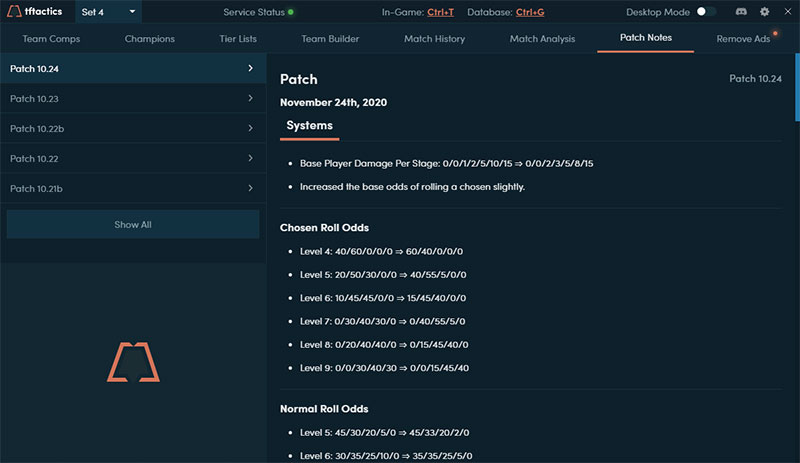
Task: Open settings via the gear icon
Action: pos(764,12)
